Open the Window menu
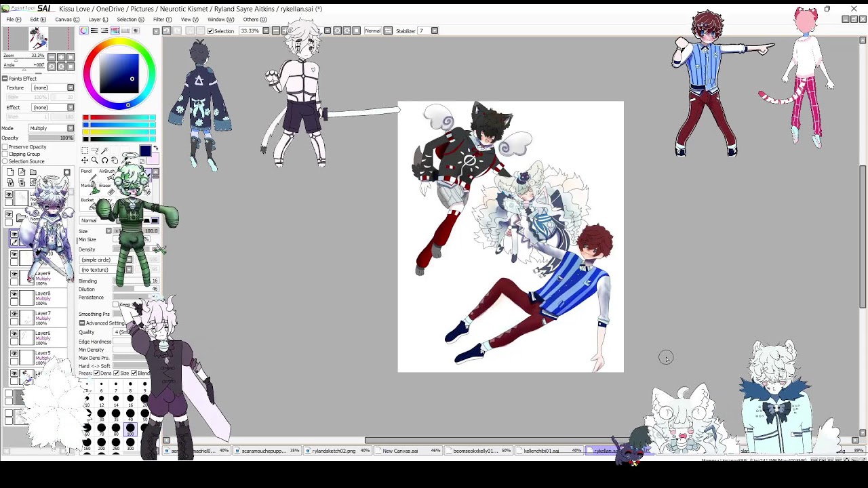868x488 pixels. 220,19
